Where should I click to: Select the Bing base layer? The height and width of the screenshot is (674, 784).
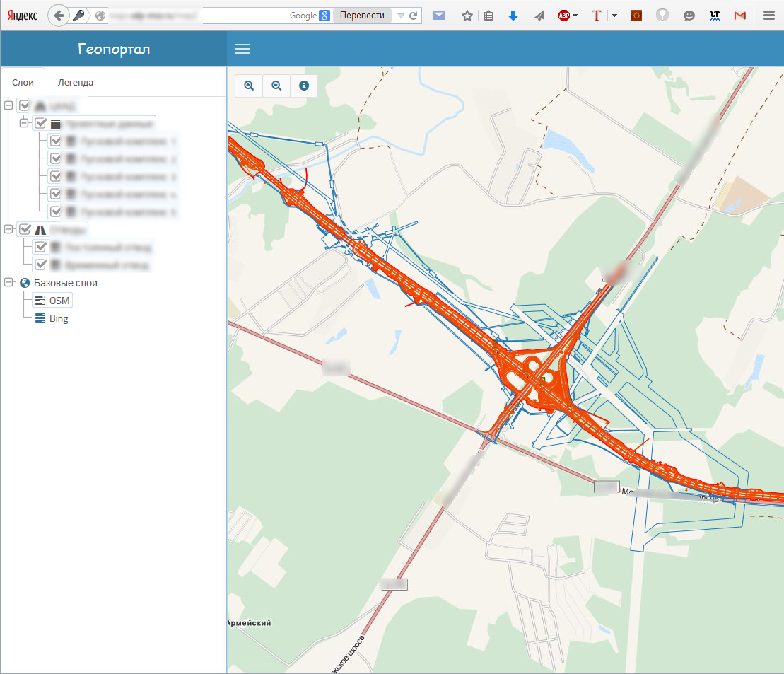pyautogui.click(x=60, y=318)
